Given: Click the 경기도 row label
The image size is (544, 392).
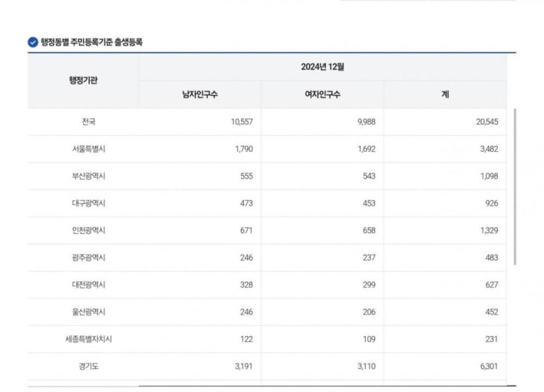Looking at the screenshot, I should 89,367.
